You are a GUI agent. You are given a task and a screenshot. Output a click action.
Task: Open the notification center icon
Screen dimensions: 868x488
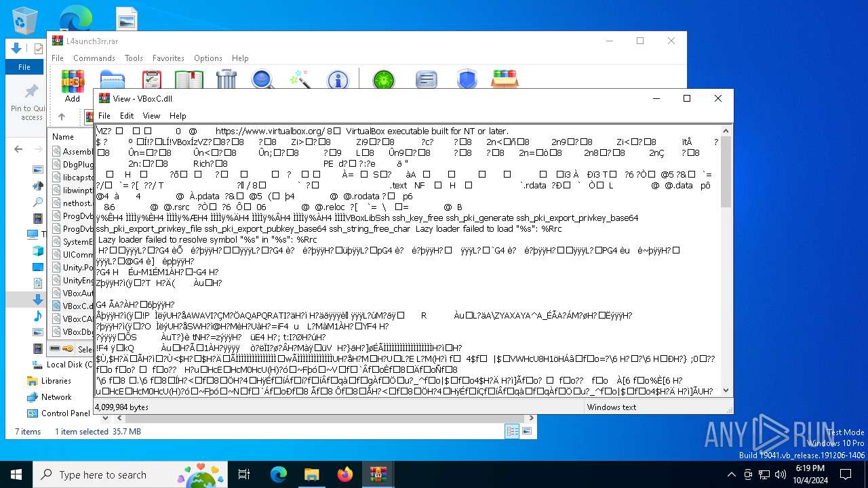click(846, 474)
